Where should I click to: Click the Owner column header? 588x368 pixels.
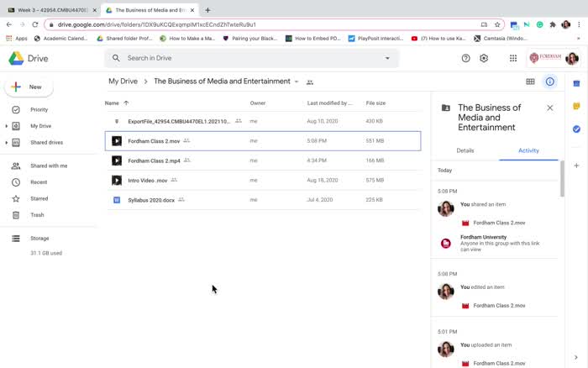[x=258, y=103]
